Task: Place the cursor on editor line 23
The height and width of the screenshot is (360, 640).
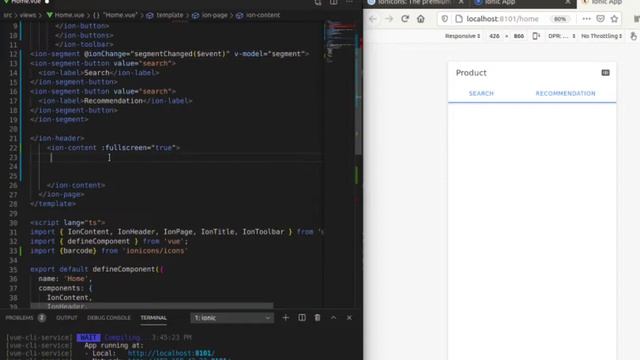Action: (x=176, y=157)
